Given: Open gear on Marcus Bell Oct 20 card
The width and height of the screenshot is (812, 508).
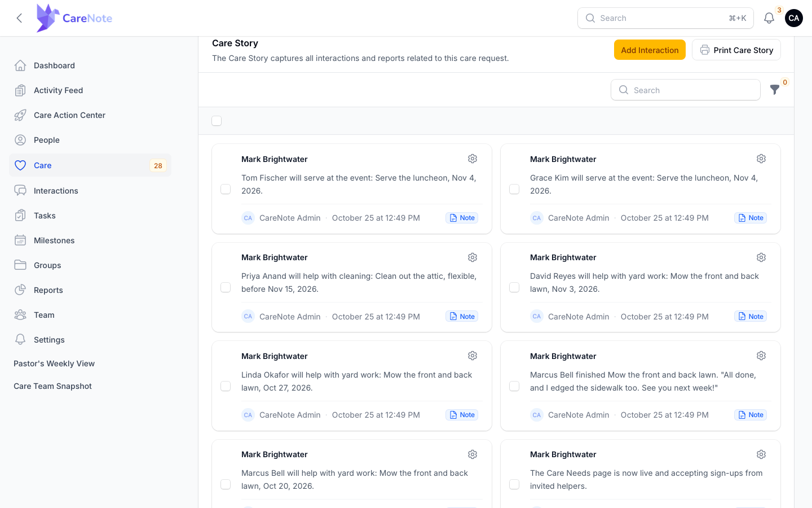Looking at the screenshot, I should click(x=473, y=454).
